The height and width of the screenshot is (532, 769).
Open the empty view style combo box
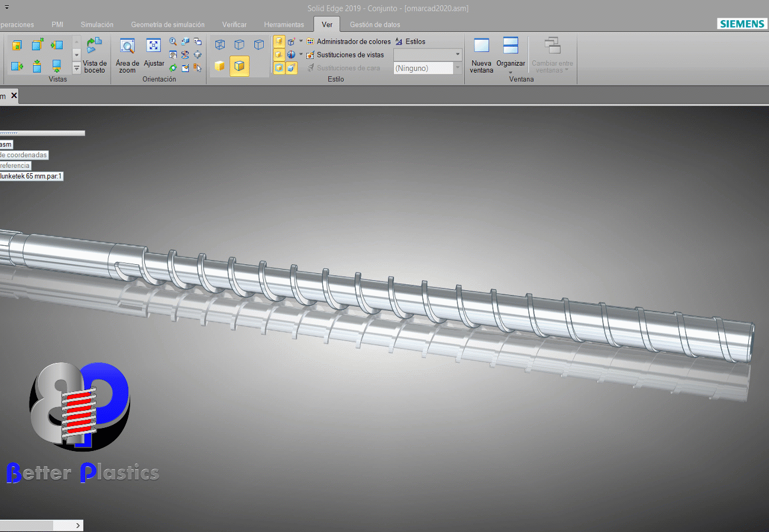pos(428,54)
